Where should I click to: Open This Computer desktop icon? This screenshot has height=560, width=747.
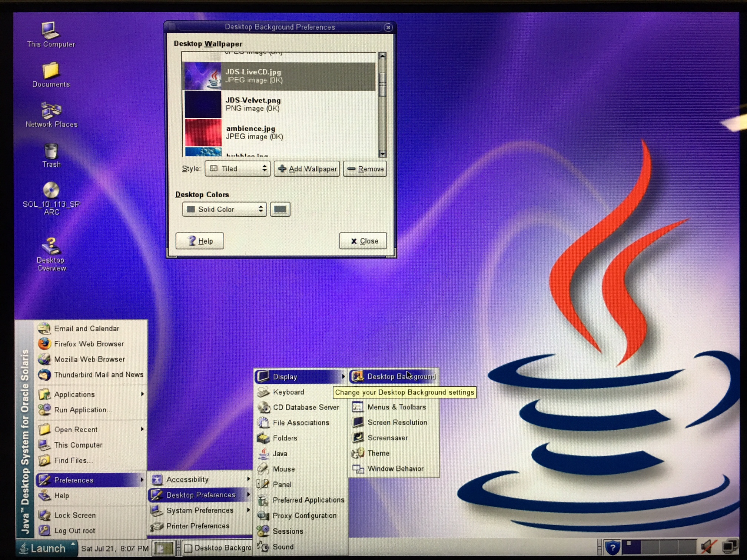[x=51, y=34]
